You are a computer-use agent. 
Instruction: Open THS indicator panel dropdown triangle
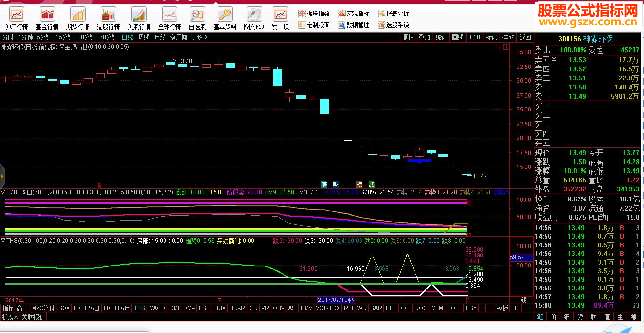[x=3, y=241]
